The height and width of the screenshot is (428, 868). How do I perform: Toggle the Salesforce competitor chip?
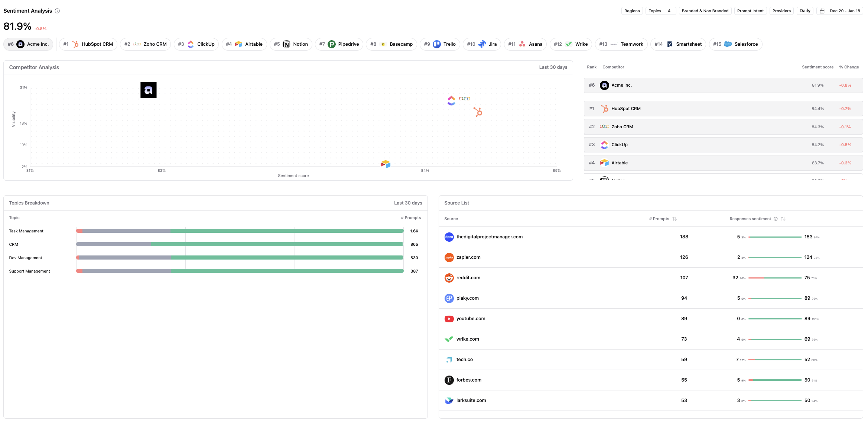735,44
